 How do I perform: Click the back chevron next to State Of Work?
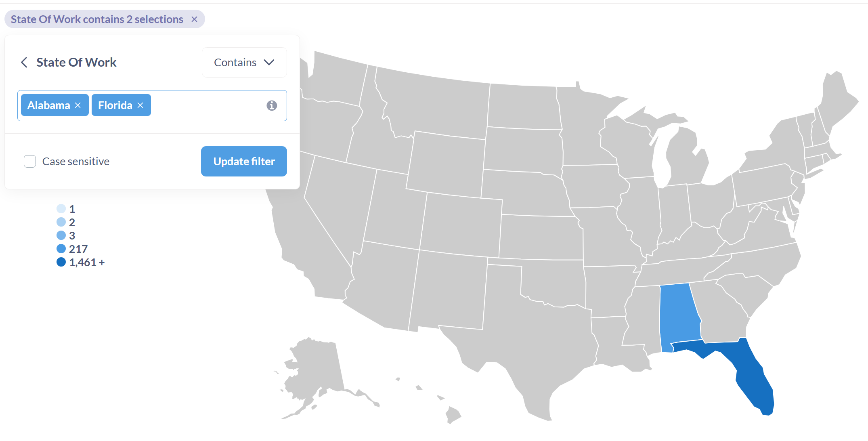(24, 62)
